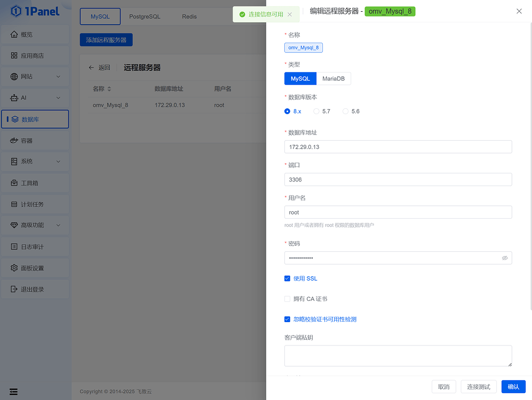
Task: Switch to the PostgreSQL tab
Action: (144, 17)
